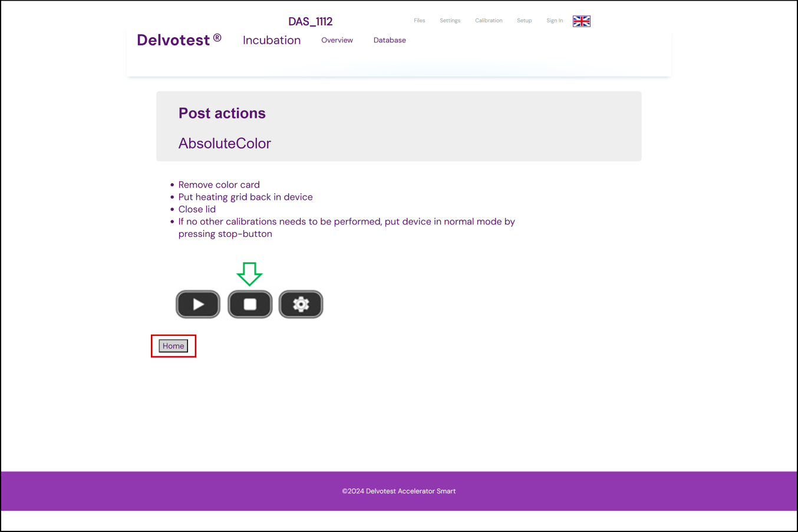Click the 'Remove color card' instruction

219,184
